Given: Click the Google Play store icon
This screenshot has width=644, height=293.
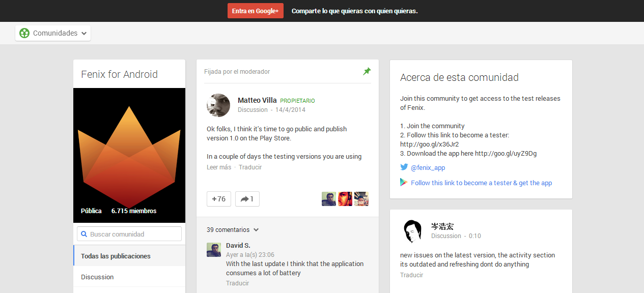Looking at the screenshot, I should point(404,182).
